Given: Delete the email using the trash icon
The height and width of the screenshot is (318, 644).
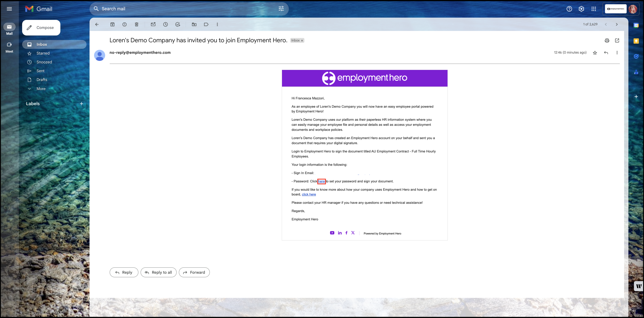Looking at the screenshot, I should point(137,24).
